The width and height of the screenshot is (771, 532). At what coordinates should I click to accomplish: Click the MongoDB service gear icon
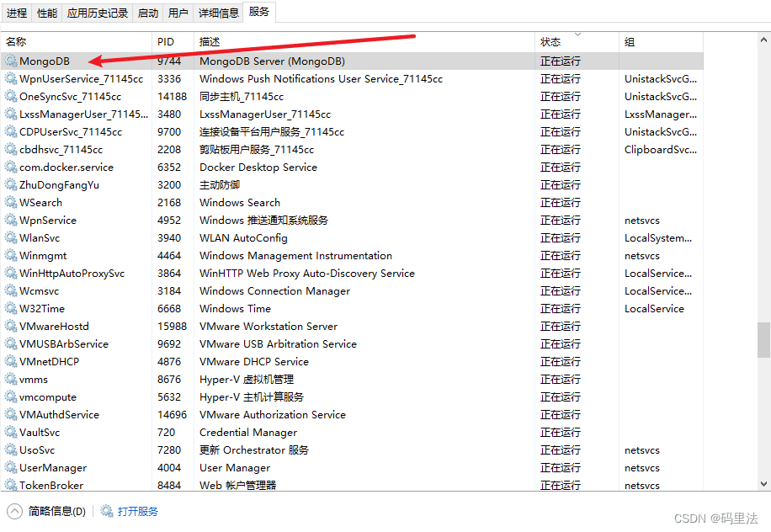tap(11, 61)
